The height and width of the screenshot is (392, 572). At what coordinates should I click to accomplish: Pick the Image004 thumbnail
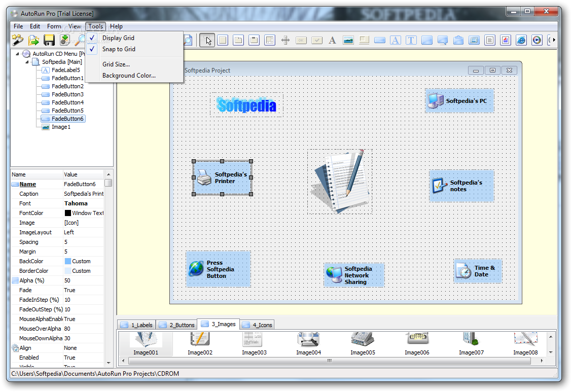tap(309, 344)
